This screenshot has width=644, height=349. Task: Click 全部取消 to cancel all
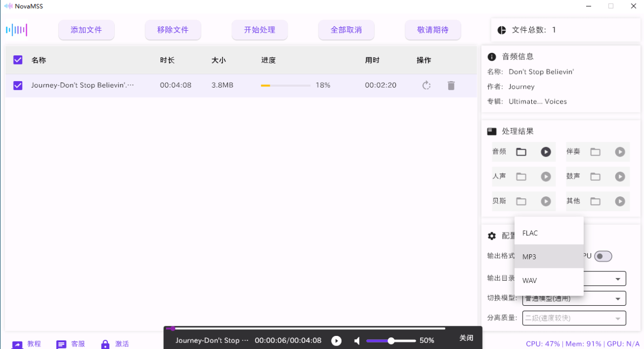(346, 30)
